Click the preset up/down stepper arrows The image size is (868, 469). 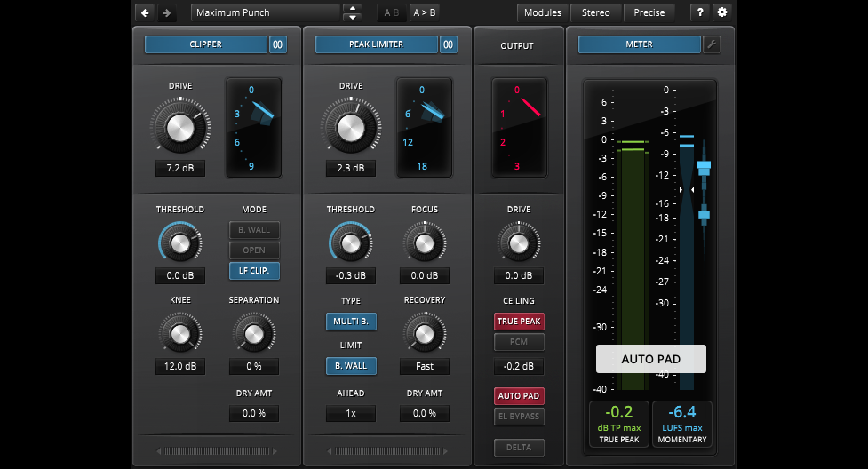coord(353,12)
